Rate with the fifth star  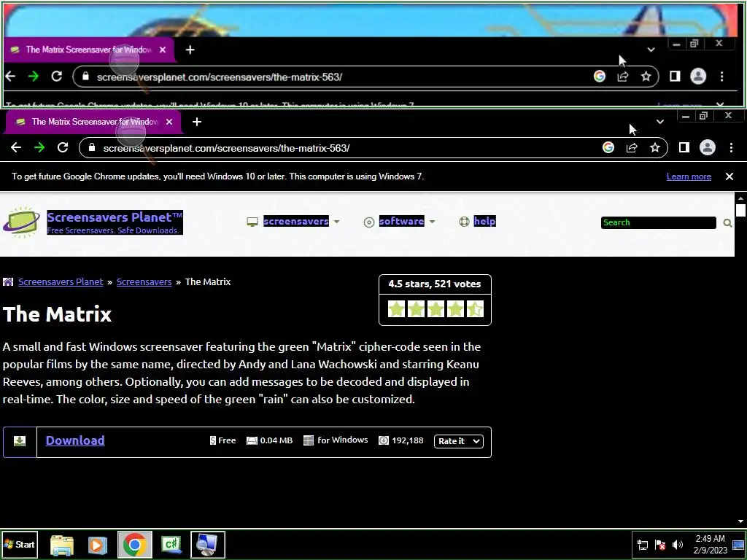tap(475, 309)
